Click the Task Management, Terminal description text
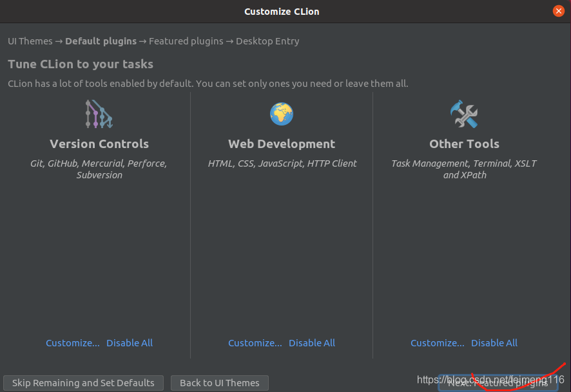The image size is (571, 392). pyautogui.click(x=464, y=169)
